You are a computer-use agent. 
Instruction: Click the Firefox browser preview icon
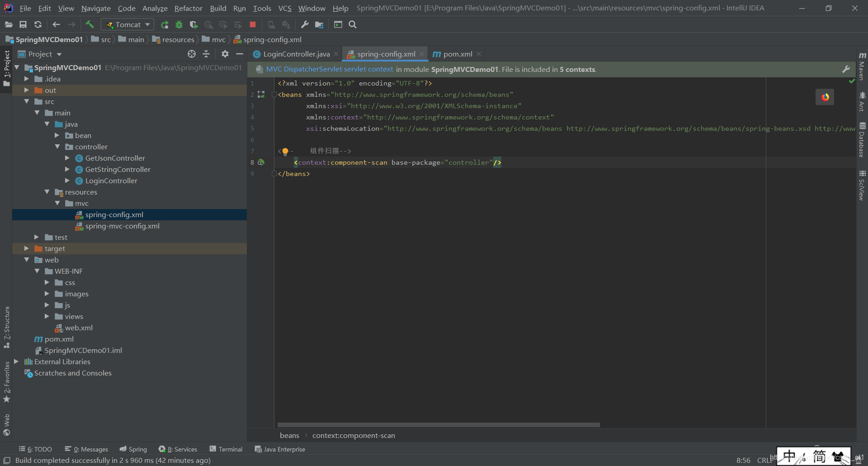pyautogui.click(x=825, y=97)
